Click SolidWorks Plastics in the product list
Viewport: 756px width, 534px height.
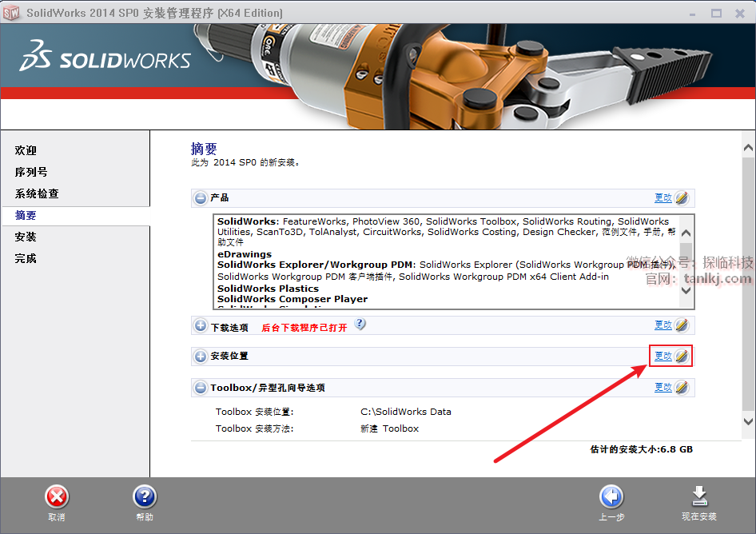pyautogui.click(x=268, y=289)
